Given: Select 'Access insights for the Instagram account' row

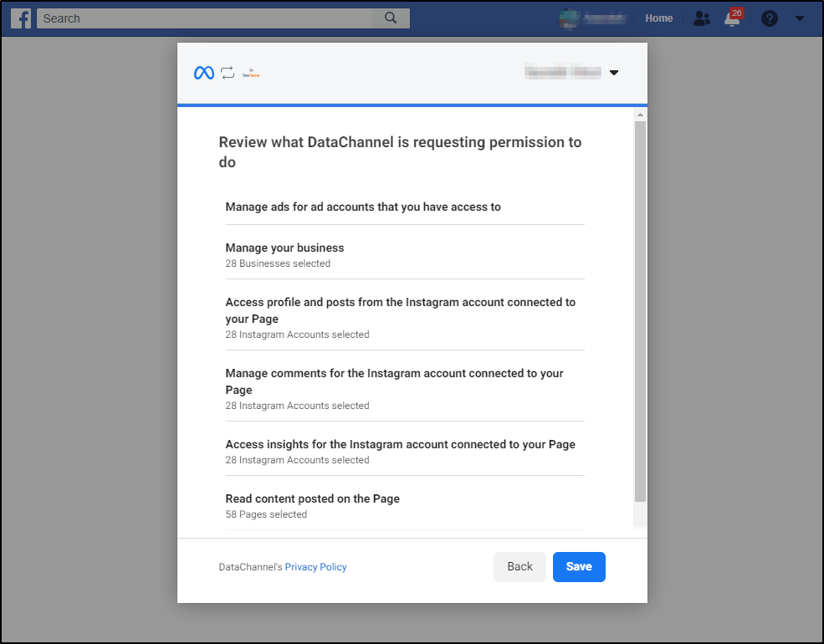Looking at the screenshot, I should click(x=405, y=452).
